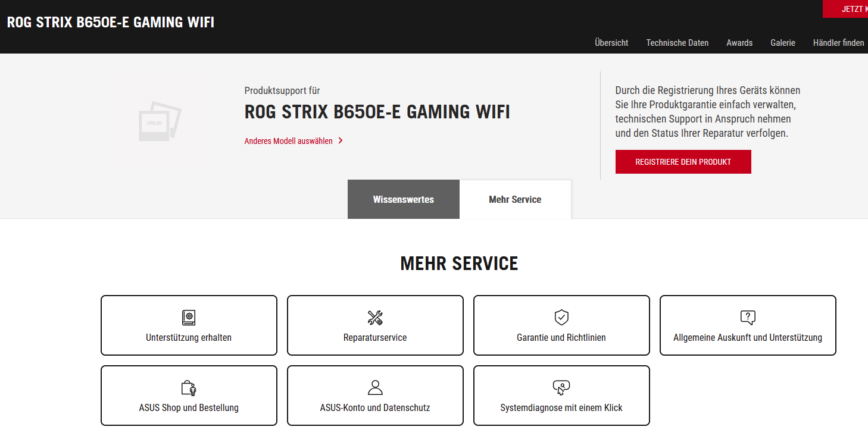Open the Unterstützung erhalten card text
868x433 pixels.
(189, 338)
